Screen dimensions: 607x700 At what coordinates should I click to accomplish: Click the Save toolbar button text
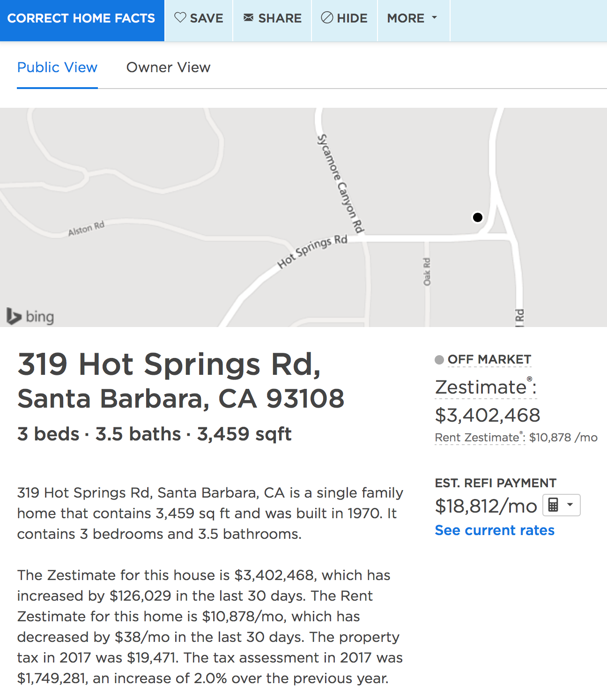pos(207,18)
